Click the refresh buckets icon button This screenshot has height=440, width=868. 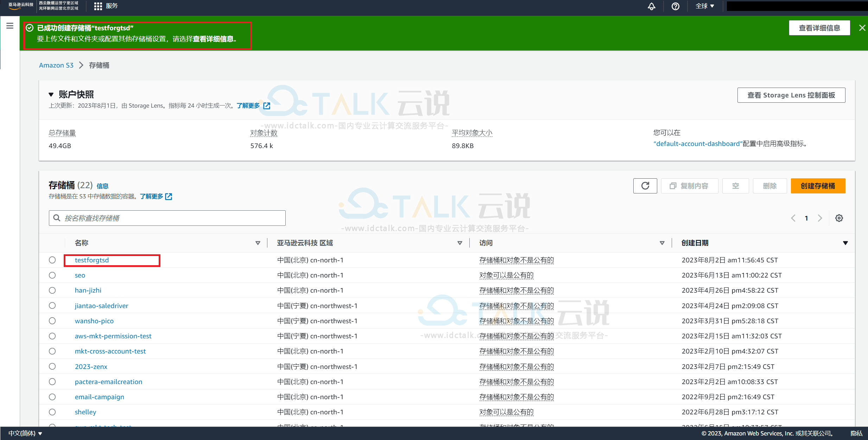coord(645,186)
